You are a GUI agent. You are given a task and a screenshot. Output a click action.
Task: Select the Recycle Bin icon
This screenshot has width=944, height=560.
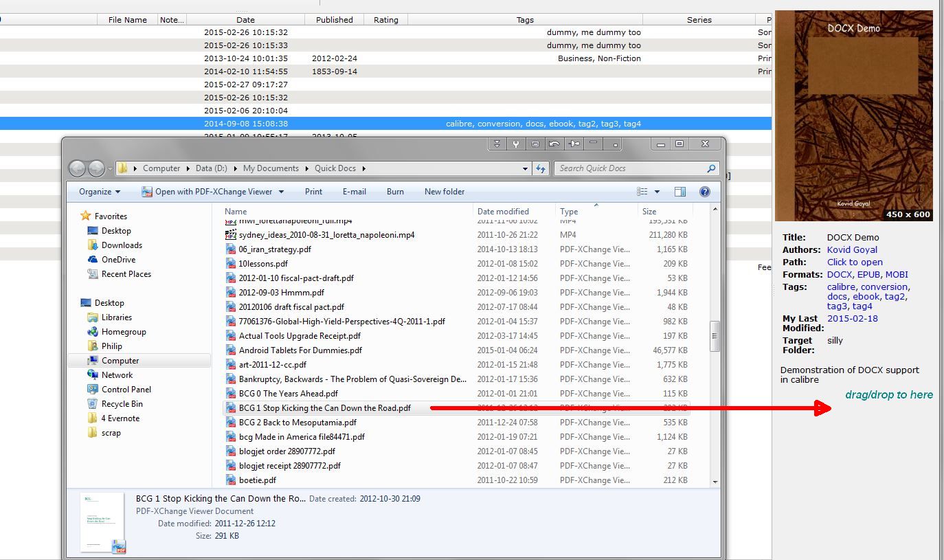[93, 404]
